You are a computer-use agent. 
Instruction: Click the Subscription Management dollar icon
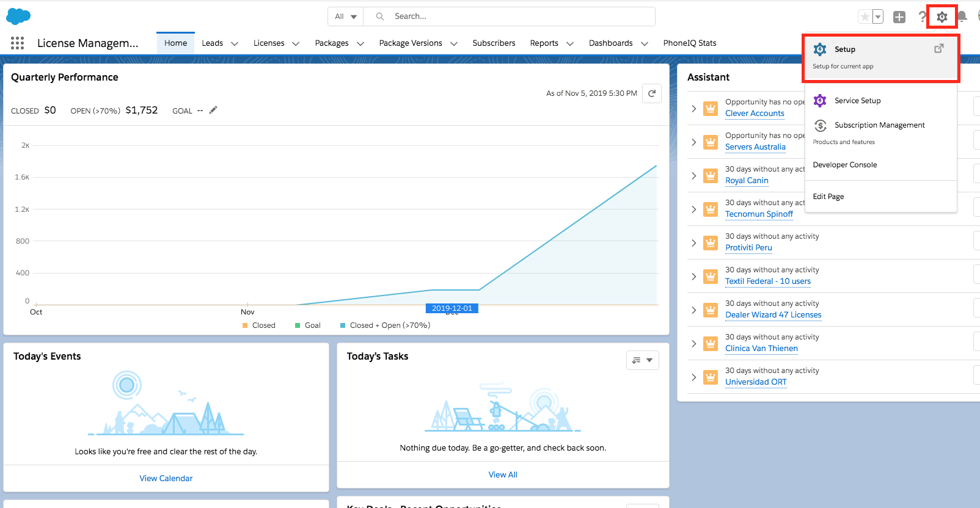pos(821,125)
